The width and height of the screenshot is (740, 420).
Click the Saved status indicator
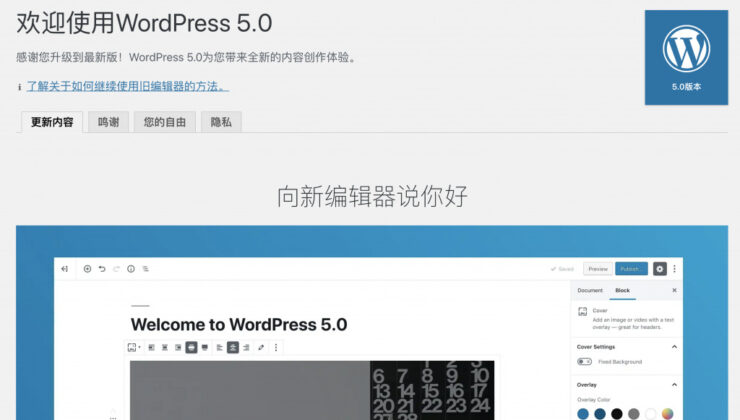(562, 269)
